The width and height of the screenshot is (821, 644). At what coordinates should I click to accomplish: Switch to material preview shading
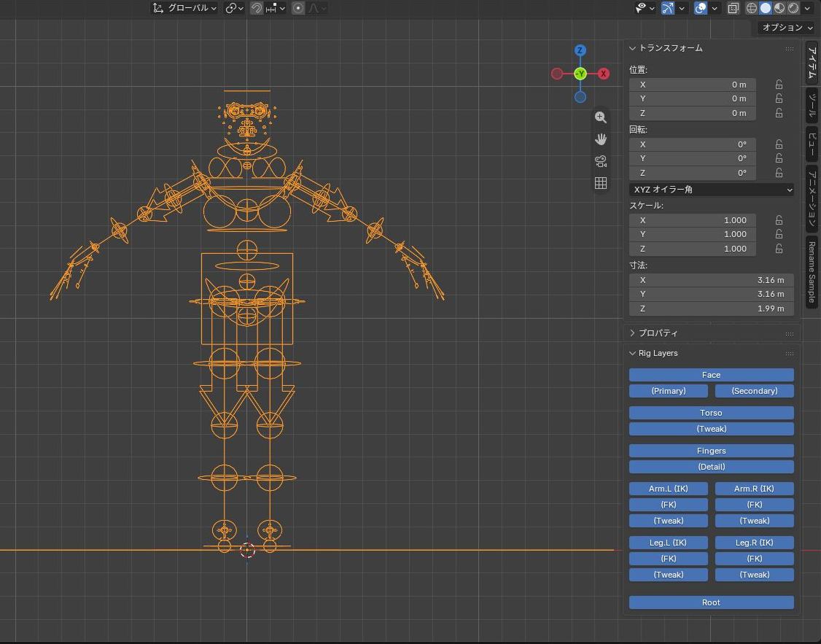[779, 8]
